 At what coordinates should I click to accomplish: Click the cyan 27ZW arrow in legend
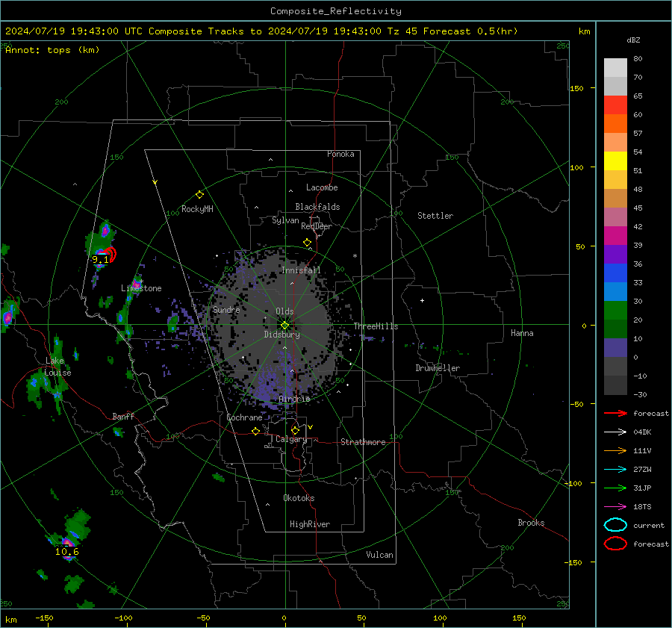pos(615,470)
